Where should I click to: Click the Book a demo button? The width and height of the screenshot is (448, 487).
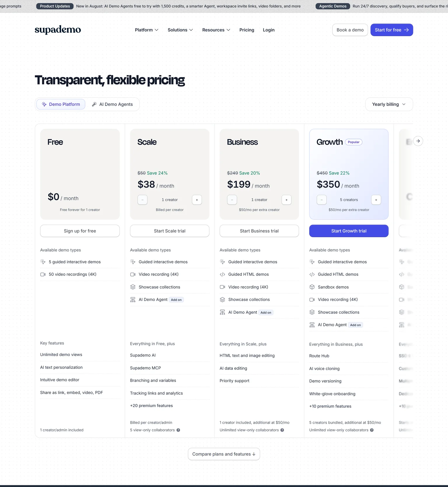point(350,30)
